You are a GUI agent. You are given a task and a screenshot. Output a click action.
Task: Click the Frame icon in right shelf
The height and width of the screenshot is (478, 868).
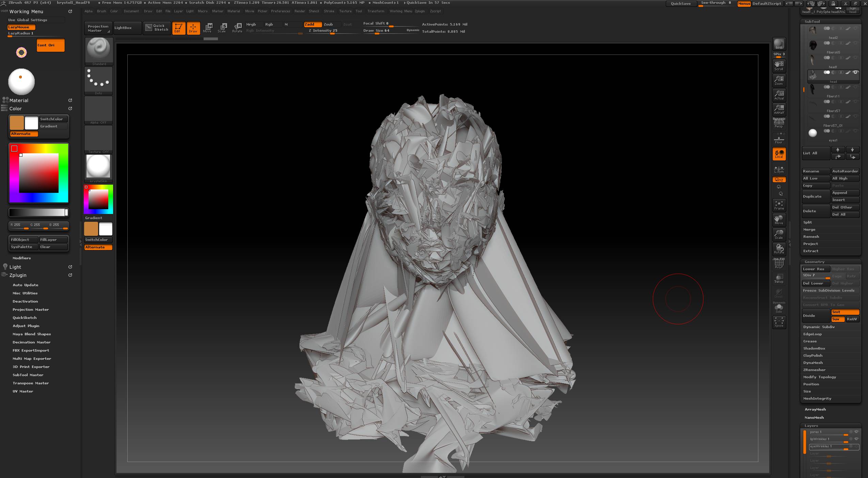(779, 205)
